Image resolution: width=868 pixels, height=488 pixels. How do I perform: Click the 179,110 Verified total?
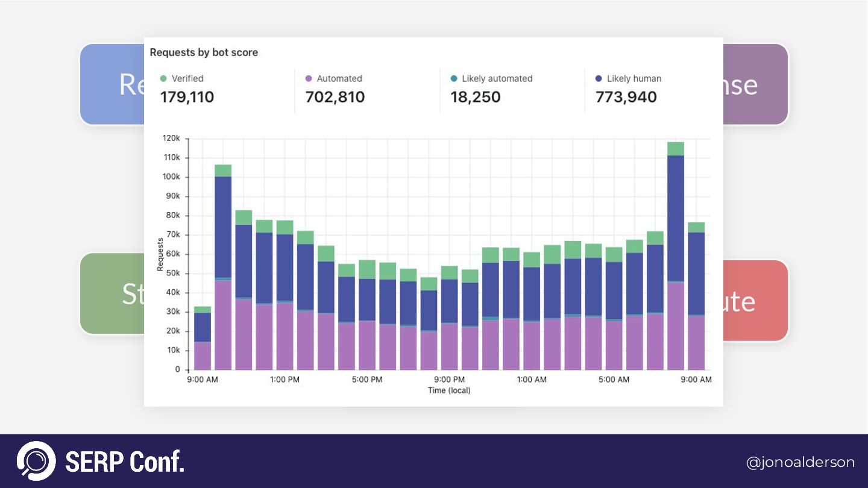[187, 97]
